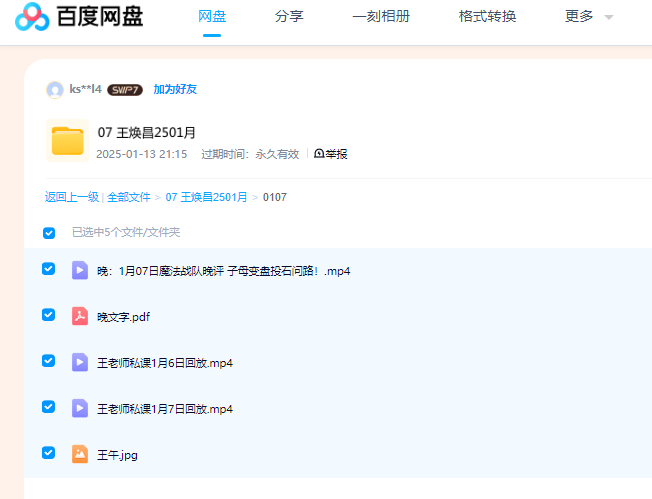Open the 更多 menu item
652x499 pixels.
coord(579,16)
